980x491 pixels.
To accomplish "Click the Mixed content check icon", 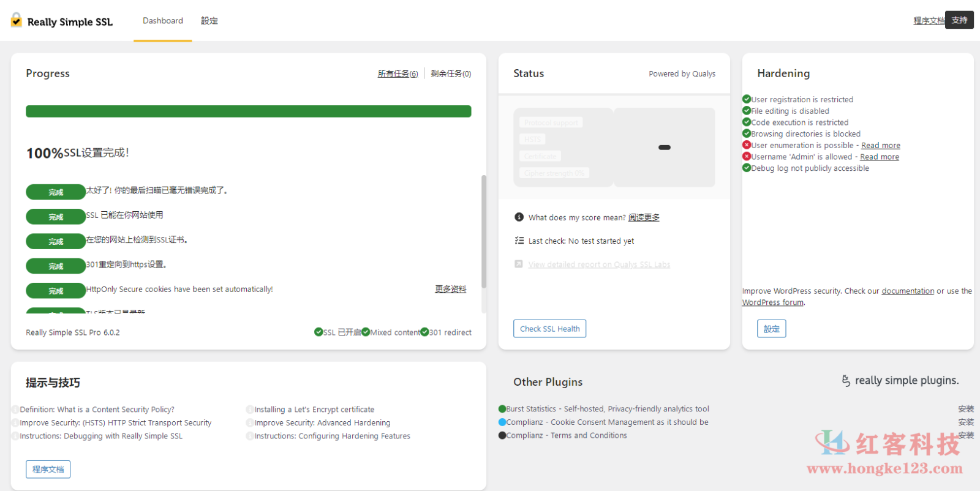I will pyautogui.click(x=366, y=332).
